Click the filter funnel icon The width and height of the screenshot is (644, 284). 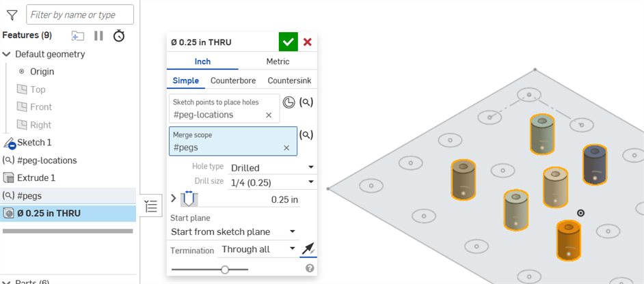12,14
